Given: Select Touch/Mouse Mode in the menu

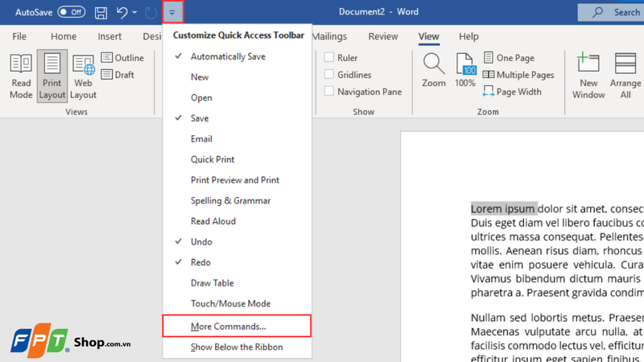Looking at the screenshot, I should [x=237, y=303].
